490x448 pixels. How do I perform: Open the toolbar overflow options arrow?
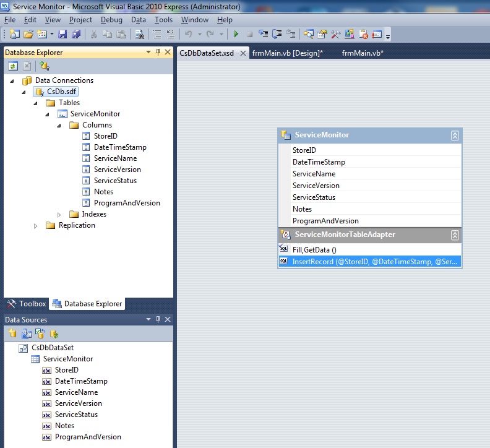(x=388, y=36)
